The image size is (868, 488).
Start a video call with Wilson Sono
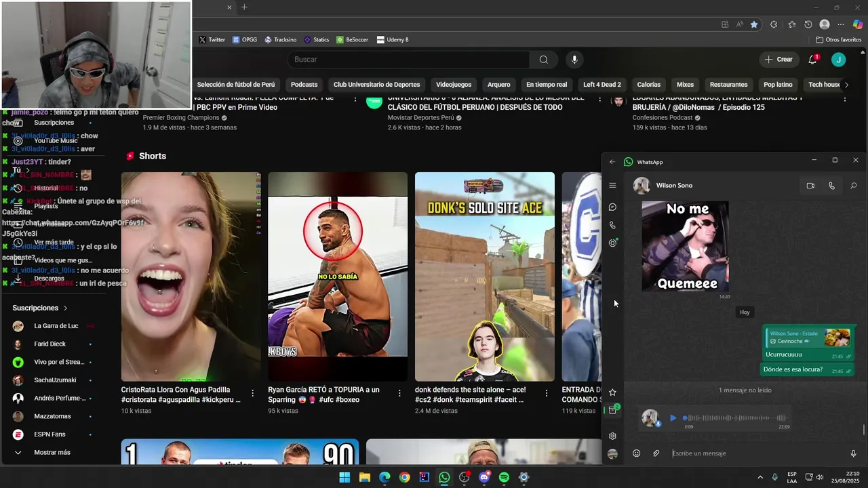pos(810,186)
